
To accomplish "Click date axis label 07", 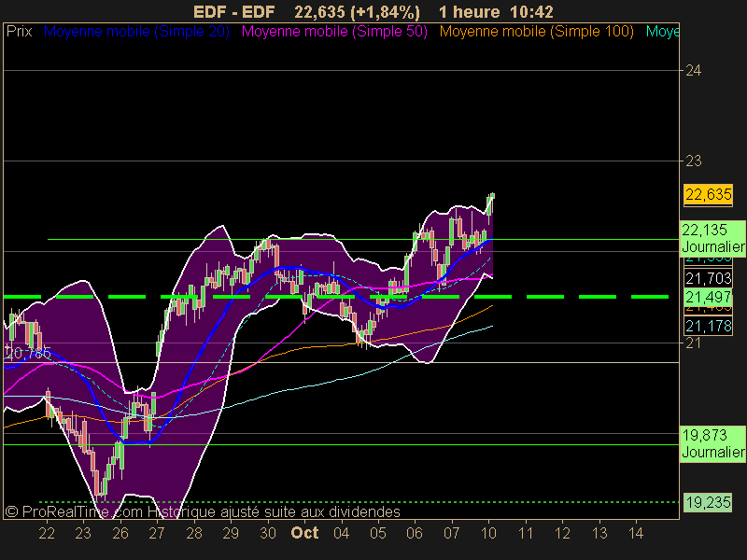I will pos(452,533).
